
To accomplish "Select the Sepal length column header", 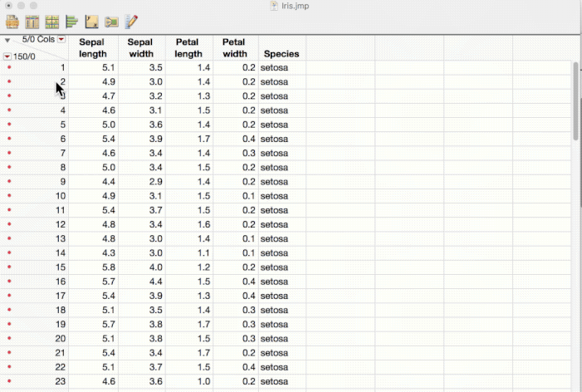I will click(93, 48).
